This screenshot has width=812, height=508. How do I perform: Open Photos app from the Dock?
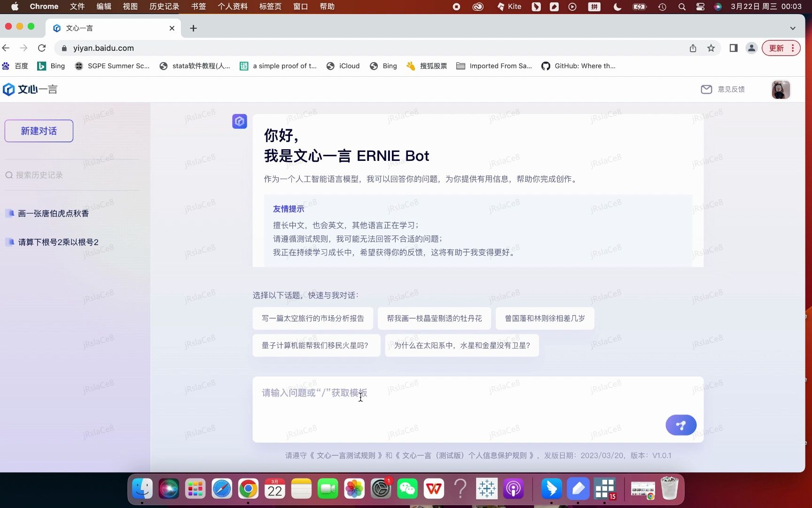(354, 489)
